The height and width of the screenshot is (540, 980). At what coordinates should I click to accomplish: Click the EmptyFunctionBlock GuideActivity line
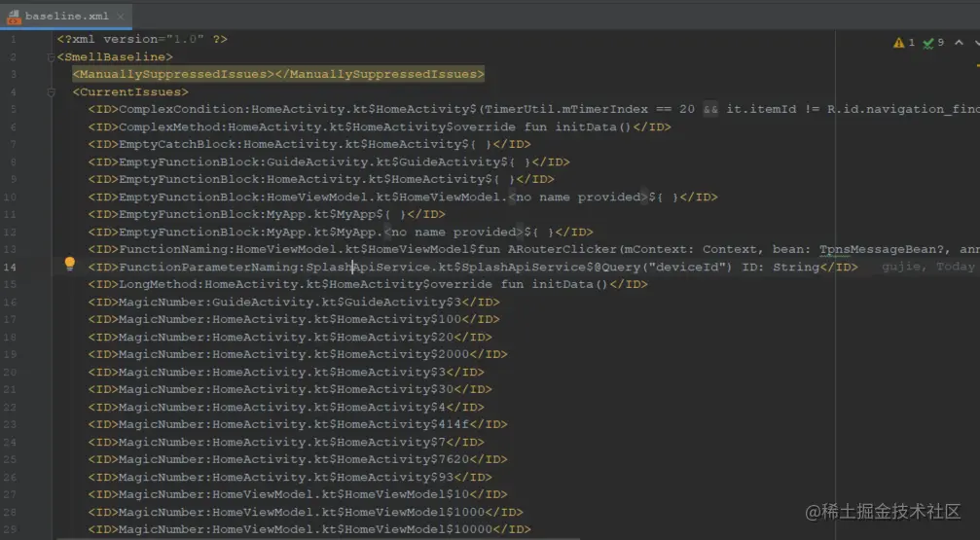(x=329, y=162)
